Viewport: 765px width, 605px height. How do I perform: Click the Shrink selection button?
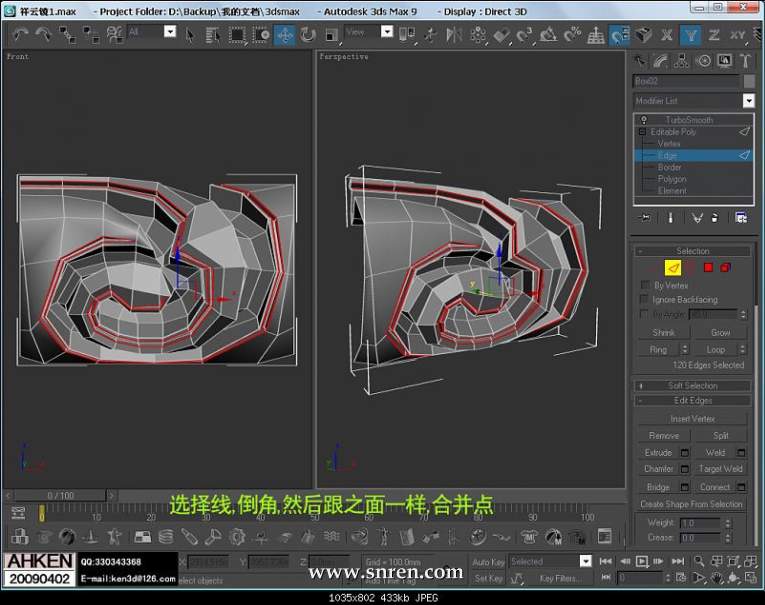point(664,333)
